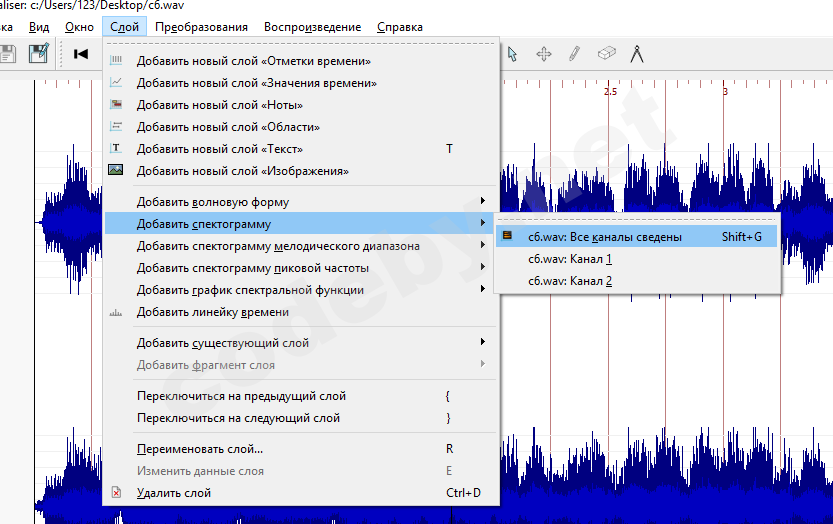Select the Erase tool
This screenshot has width=833, height=524.
pyautogui.click(x=606, y=53)
